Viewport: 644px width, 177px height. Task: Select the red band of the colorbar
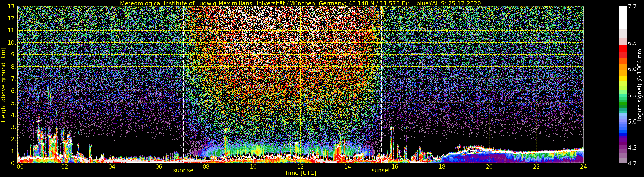[x=623, y=50]
